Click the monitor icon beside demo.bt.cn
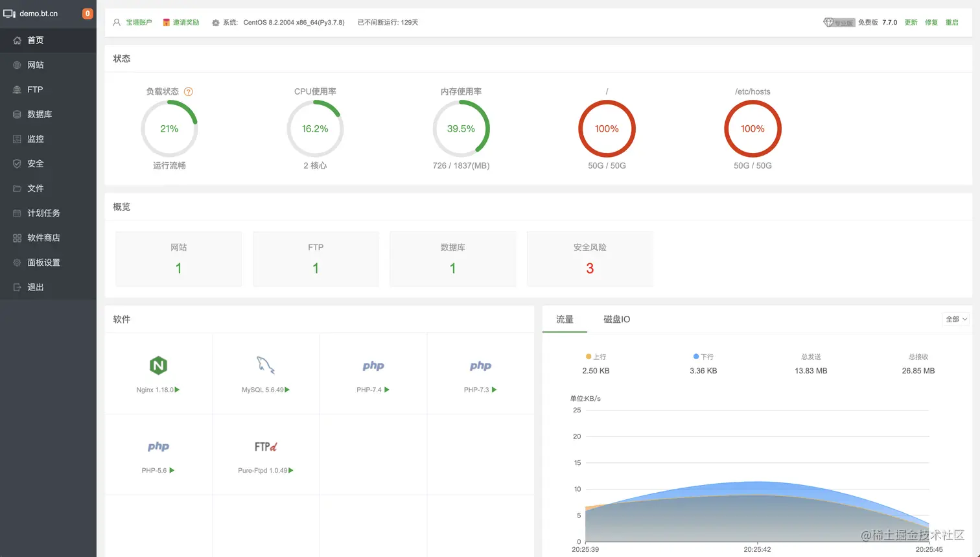The image size is (980, 557). (9, 14)
